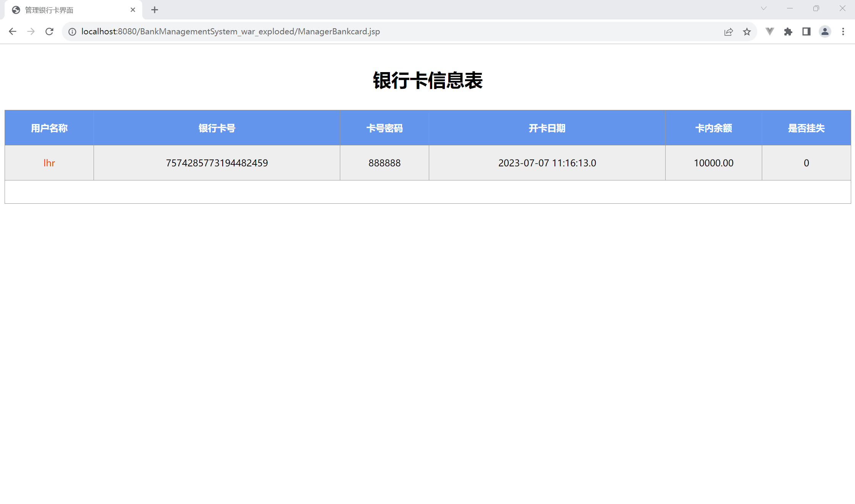This screenshot has width=855, height=504.
Task: Click the browser back arrow
Action: point(13,32)
